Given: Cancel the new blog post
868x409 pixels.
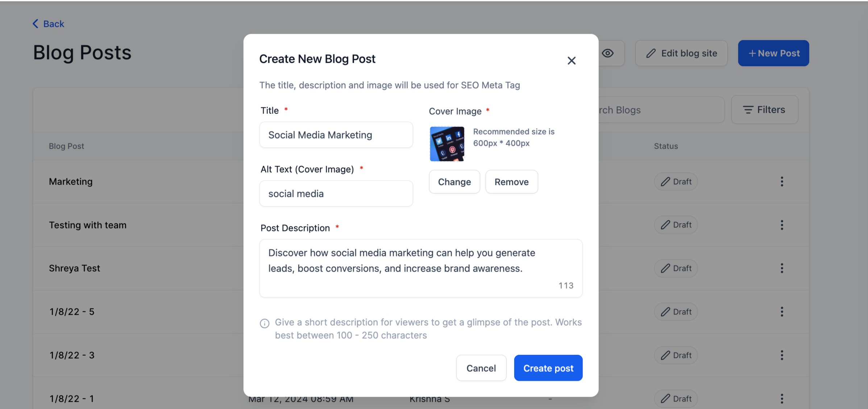Looking at the screenshot, I should pos(481,368).
